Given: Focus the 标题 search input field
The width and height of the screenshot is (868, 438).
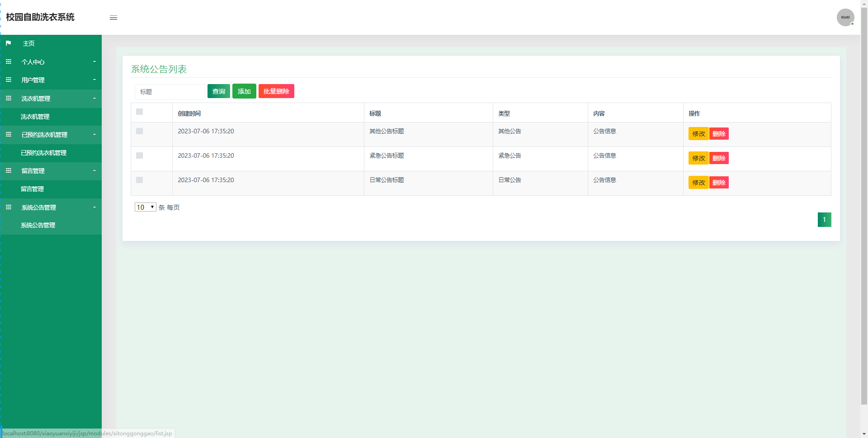Looking at the screenshot, I should (170, 92).
